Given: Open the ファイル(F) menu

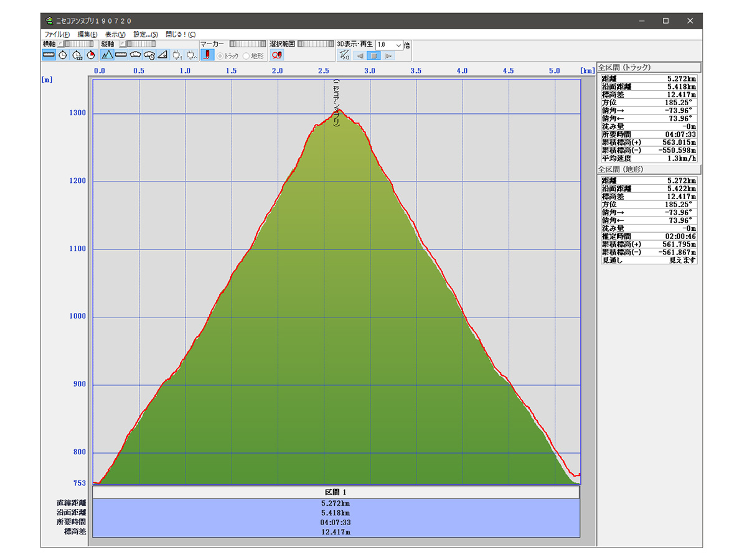Looking at the screenshot, I should point(57,34).
